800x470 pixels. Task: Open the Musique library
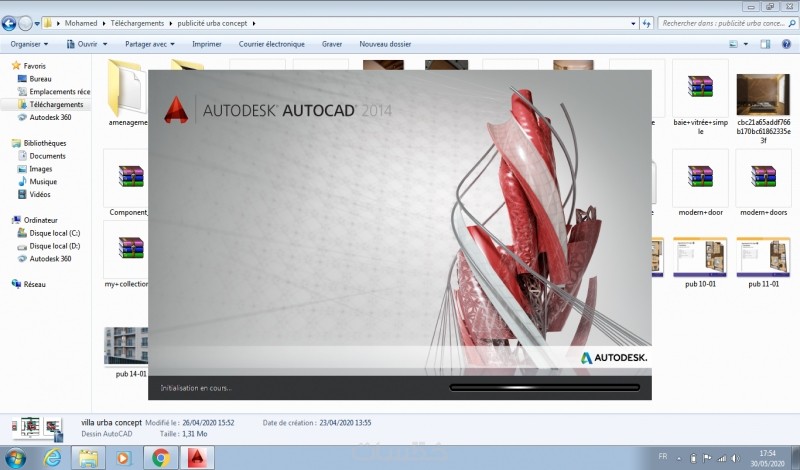(37, 182)
